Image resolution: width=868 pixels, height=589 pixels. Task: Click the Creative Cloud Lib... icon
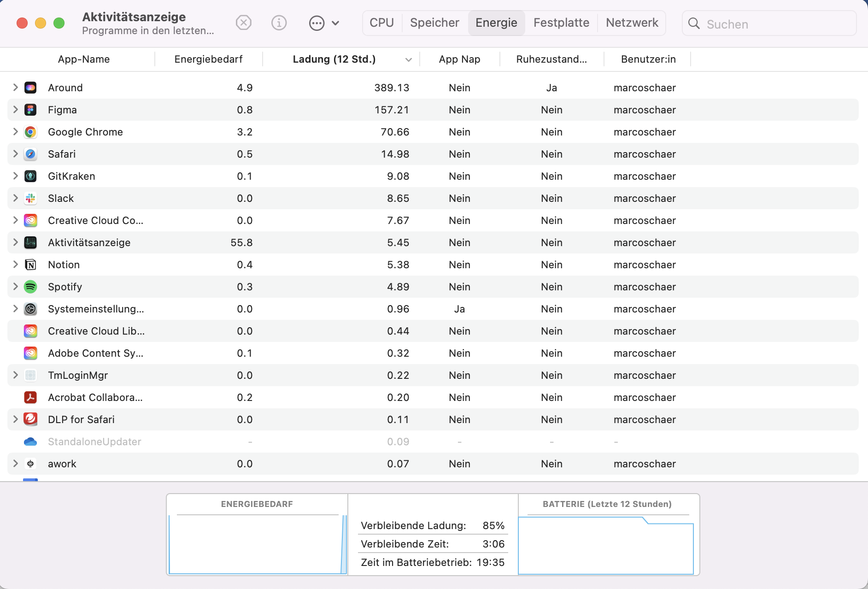coord(30,331)
